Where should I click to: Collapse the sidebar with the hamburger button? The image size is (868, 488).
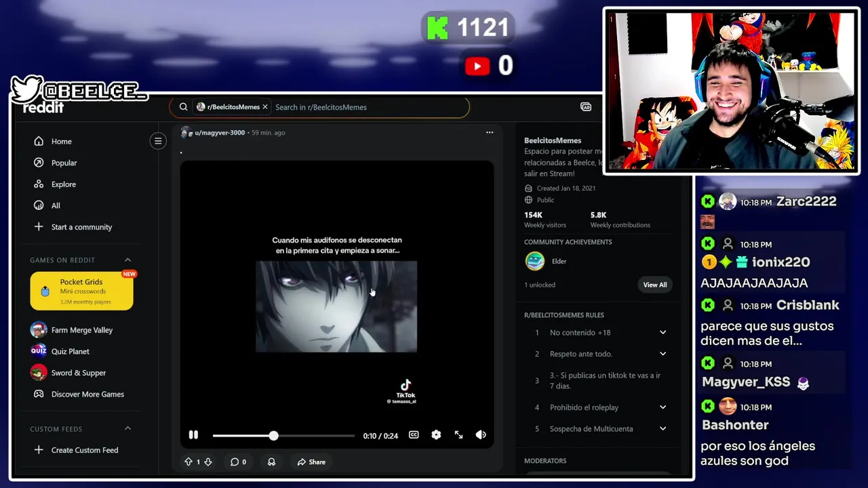pyautogui.click(x=158, y=141)
